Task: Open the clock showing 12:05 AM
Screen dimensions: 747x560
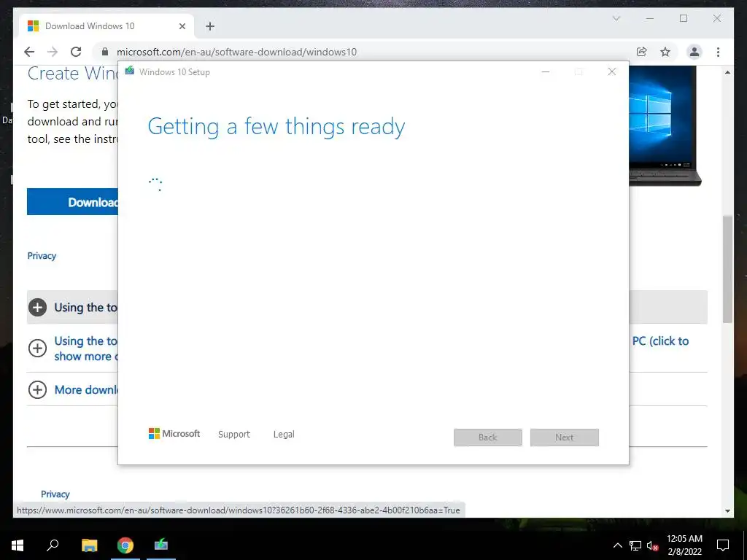Action: (684, 545)
